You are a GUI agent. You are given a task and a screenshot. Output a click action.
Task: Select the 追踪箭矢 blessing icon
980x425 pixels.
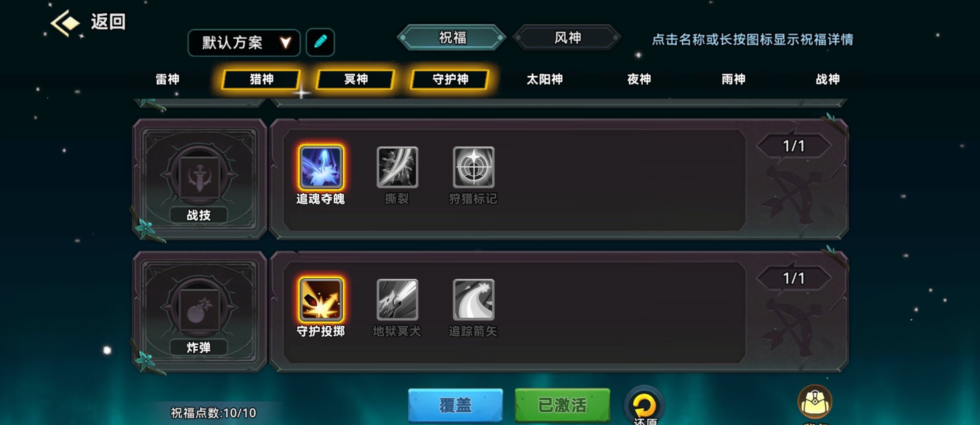[x=473, y=300]
